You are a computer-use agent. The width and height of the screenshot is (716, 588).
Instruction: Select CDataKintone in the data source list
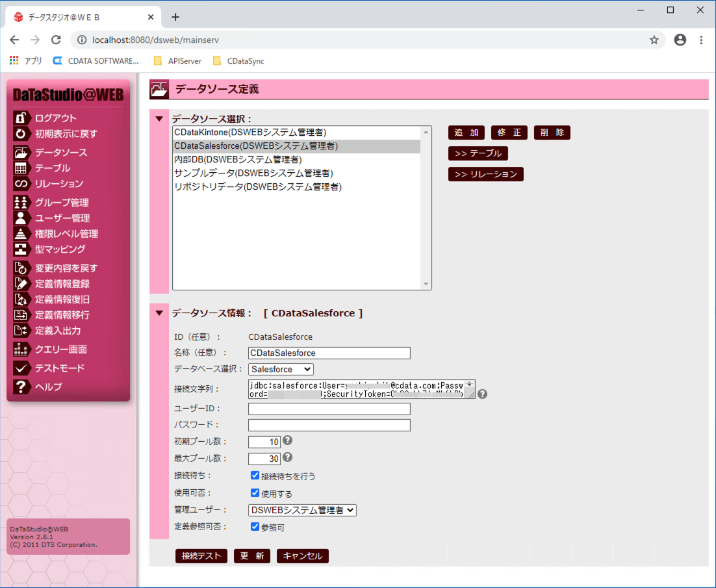[296, 133]
